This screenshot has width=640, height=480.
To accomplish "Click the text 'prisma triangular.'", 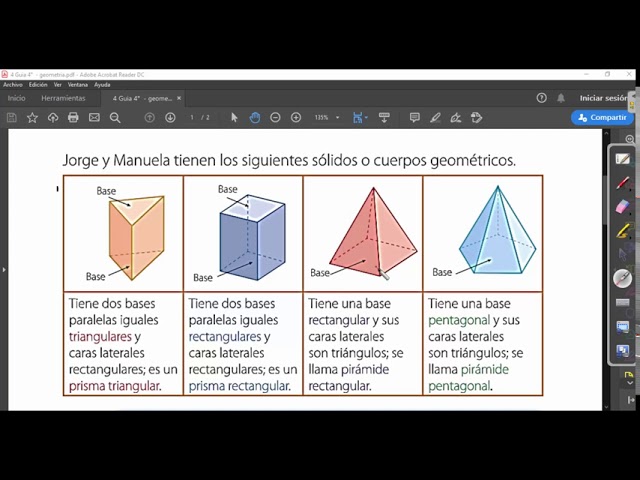I will coord(115,386).
